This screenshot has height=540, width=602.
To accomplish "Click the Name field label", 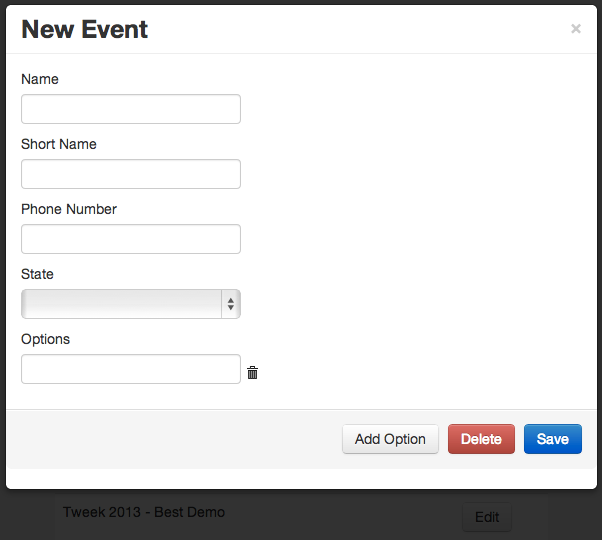I will coord(40,79).
